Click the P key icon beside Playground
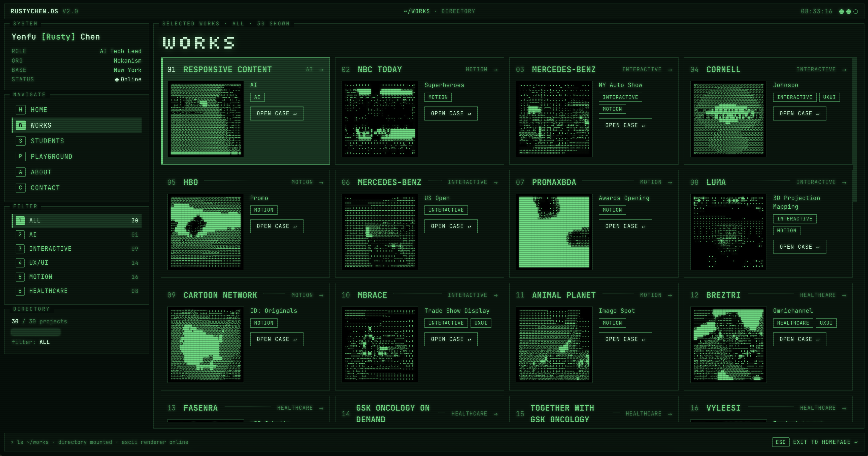Viewport: 868px width, 456px height. (21, 157)
